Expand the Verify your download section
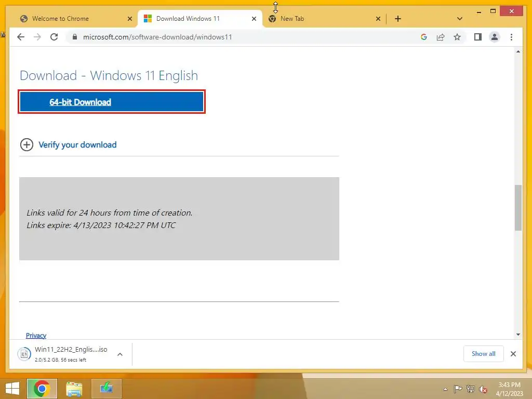This screenshot has height=399, width=532. click(26, 144)
